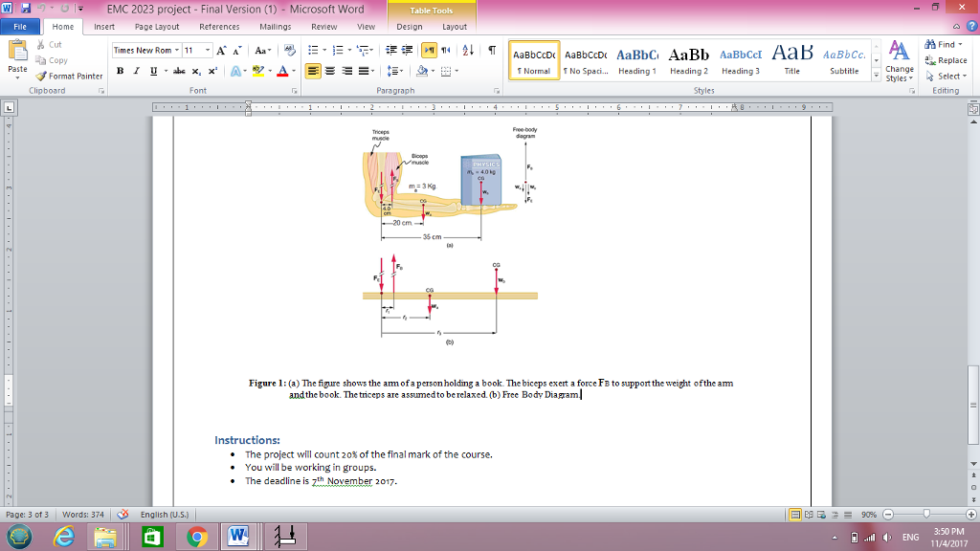Activate the Format Painter

click(x=69, y=76)
